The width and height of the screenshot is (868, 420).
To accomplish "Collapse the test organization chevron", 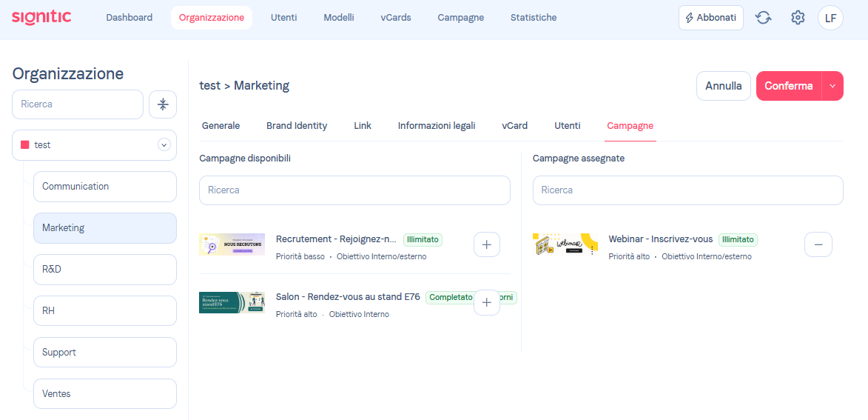I will click(x=164, y=145).
